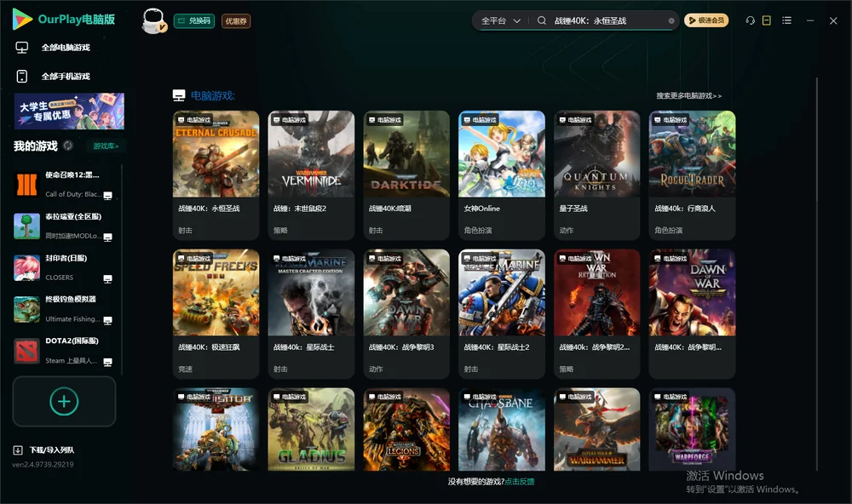The width and height of the screenshot is (852, 504).
Task: Click the 电脑游戏 tag on Vermintide card
Action: (289, 120)
